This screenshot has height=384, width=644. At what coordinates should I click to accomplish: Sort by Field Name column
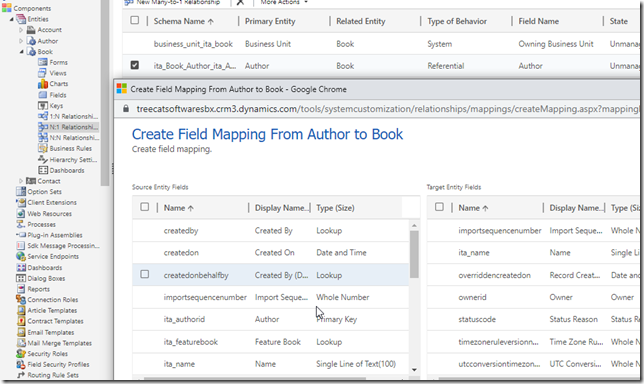538,21
